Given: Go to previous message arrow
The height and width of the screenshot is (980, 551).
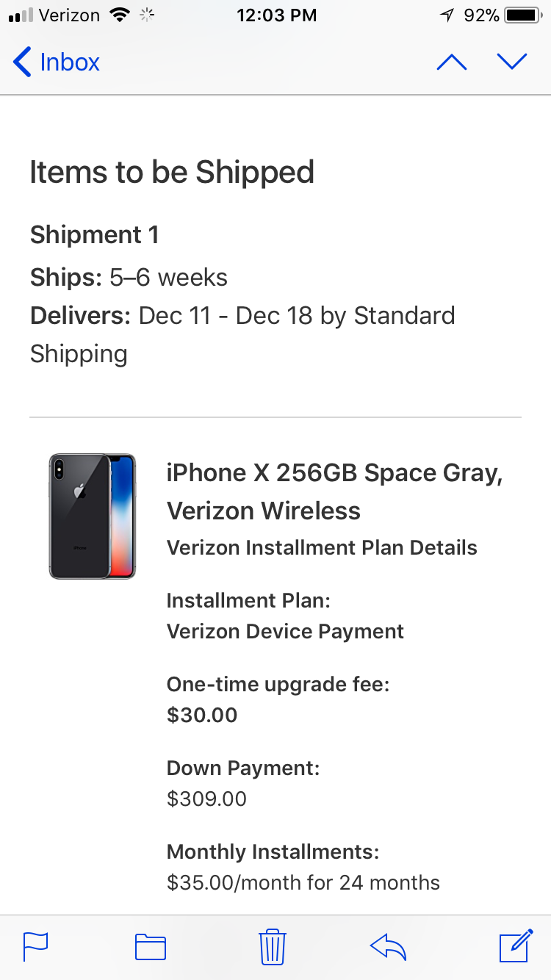Looking at the screenshot, I should (x=451, y=62).
